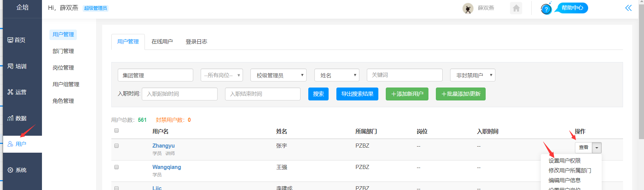Click 导出搜索结果 button

coord(357,94)
